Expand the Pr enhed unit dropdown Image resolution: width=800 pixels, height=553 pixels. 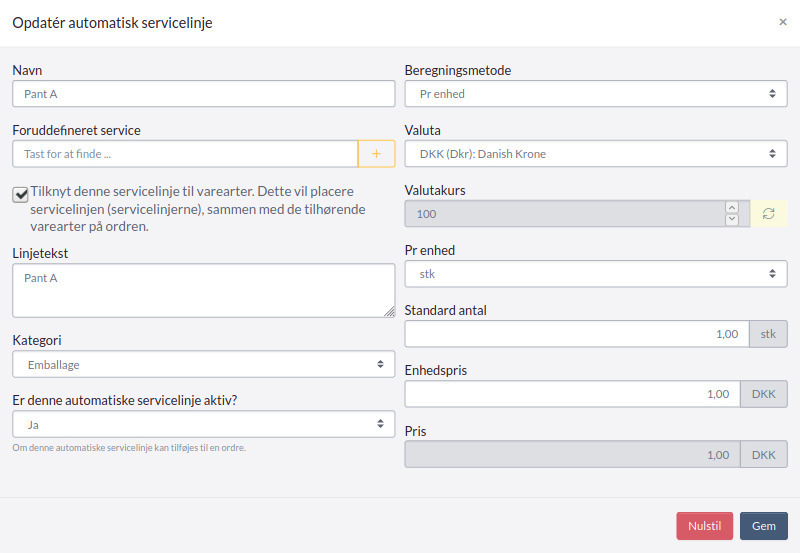(596, 274)
